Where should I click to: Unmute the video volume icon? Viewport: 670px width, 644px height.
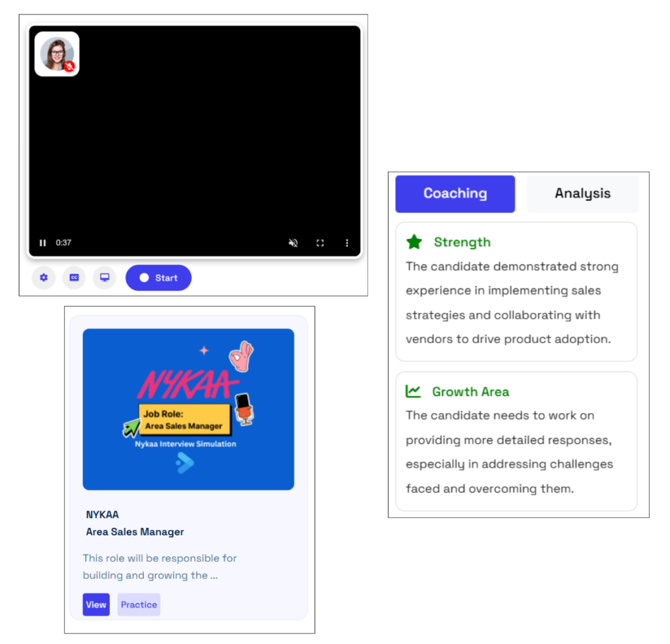(x=293, y=243)
